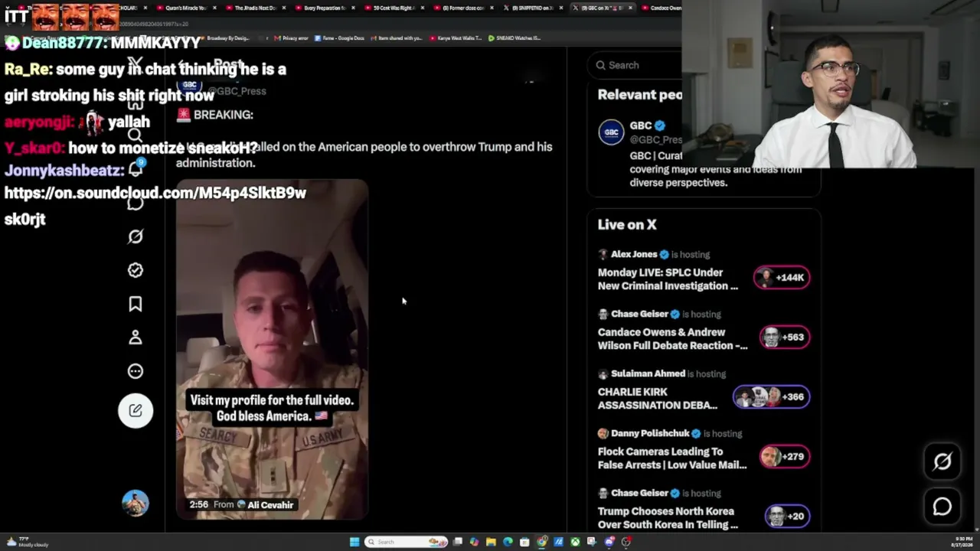Click the +144K listeners badge
The width and height of the screenshot is (980, 551).
point(782,278)
